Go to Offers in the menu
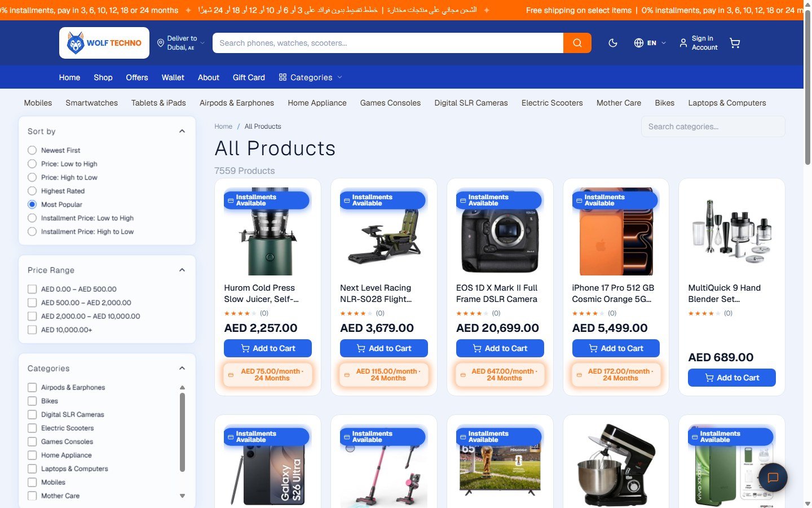 pyautogui.click(x=137, y=77)
